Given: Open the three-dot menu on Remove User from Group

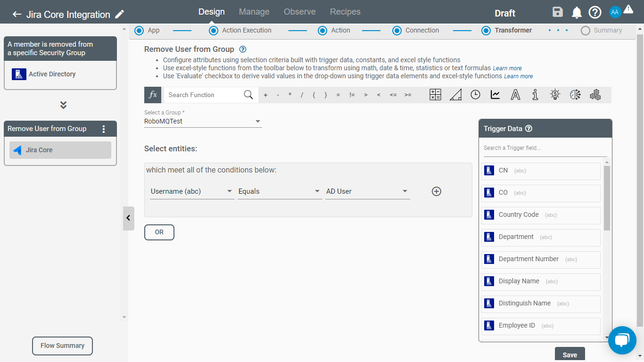Looking at the screenshot, I should coord(104,129).
